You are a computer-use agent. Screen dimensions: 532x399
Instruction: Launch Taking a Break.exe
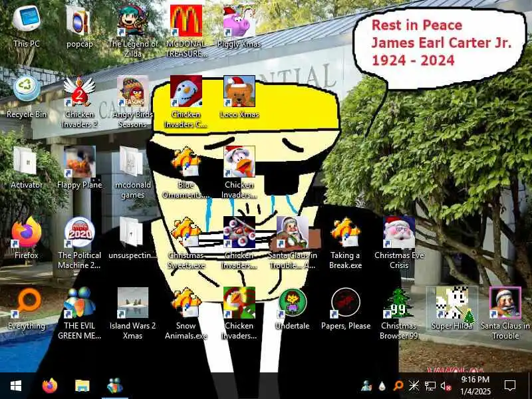tap(345, 243)
